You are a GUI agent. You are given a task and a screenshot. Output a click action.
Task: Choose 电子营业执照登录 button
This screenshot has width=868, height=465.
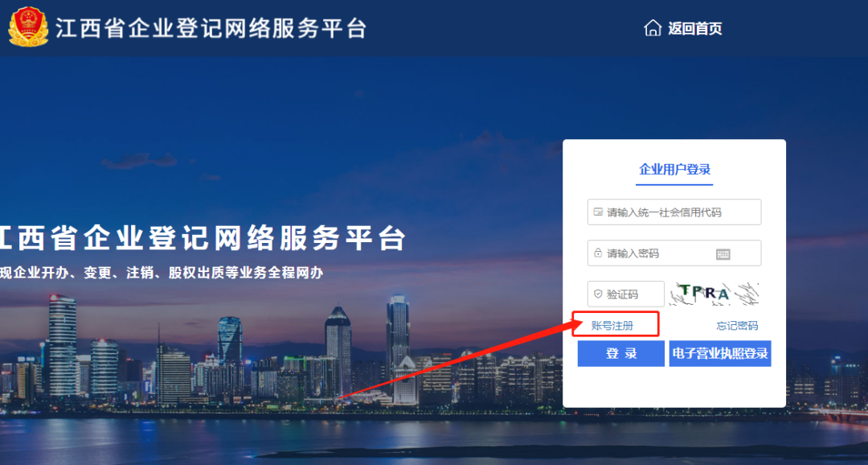(x=720, y=354)
